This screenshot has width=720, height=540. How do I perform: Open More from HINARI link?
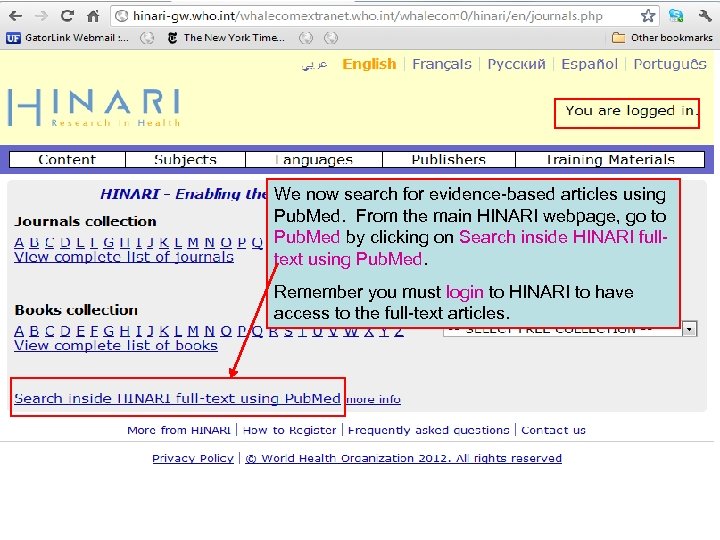tap(179, 430)
